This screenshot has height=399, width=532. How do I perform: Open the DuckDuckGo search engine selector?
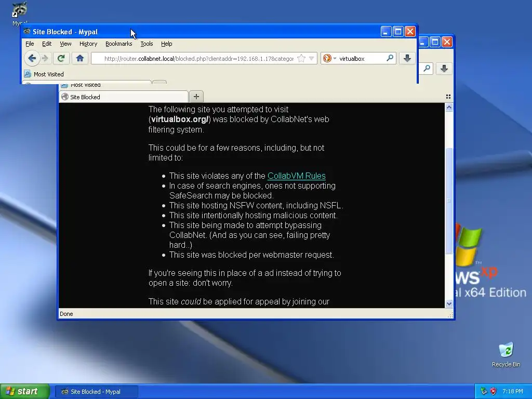point(329,58)
